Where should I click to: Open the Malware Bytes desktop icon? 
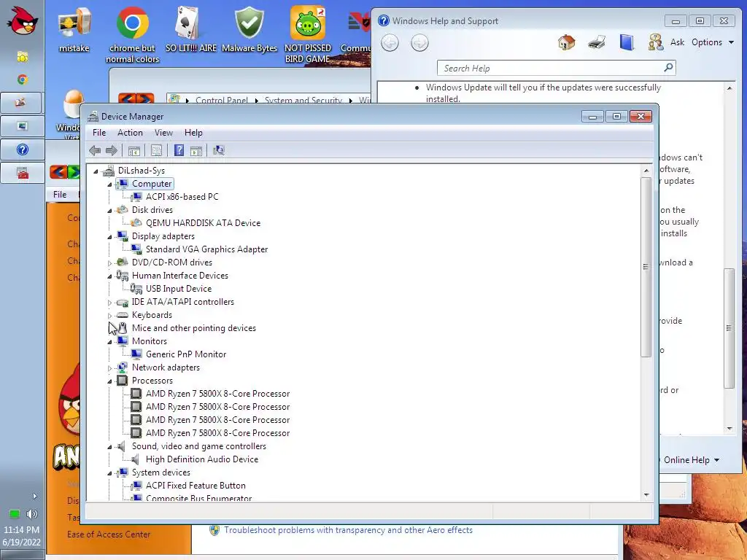point(249,29)
